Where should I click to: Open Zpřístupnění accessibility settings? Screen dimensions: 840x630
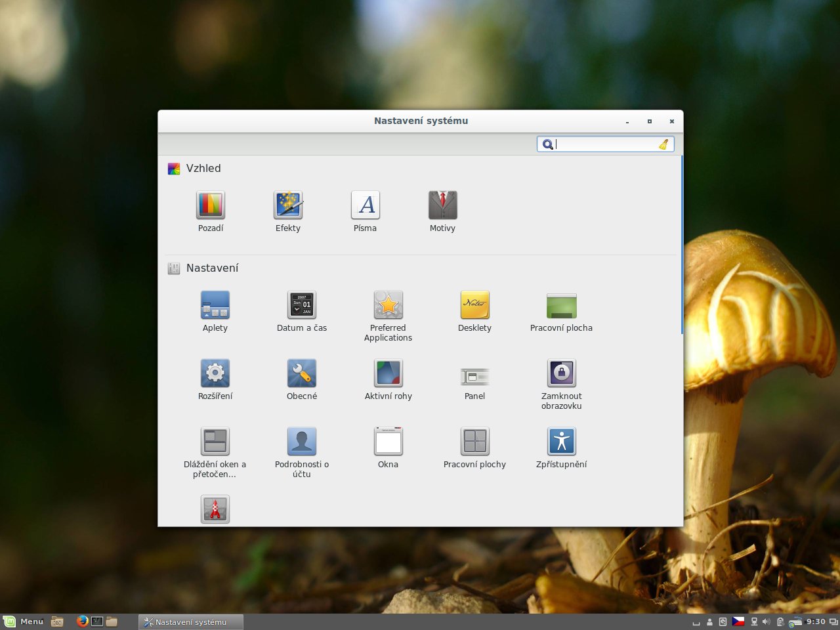pos(561,442)
